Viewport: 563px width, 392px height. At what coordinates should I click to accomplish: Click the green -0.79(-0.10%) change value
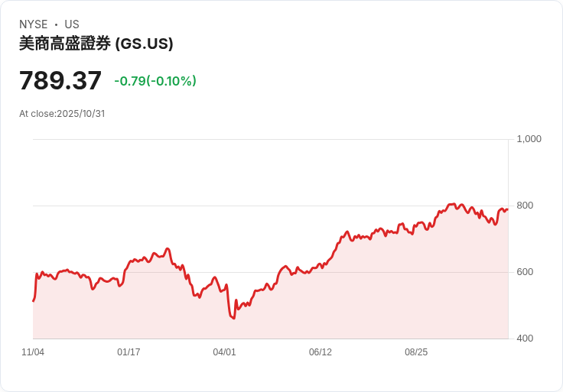click(x=155, y=81)
